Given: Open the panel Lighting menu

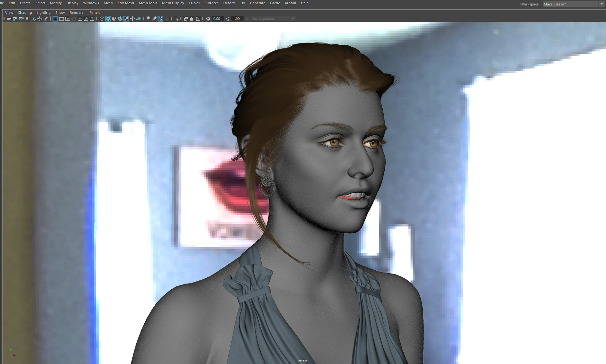Looking at the screenshot, I should (x=43, y=13).
